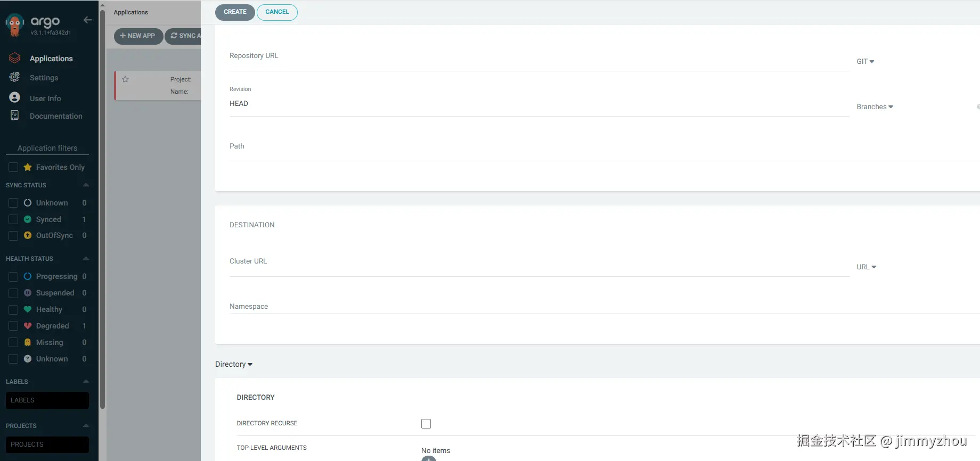Click the Favorites Only star icon

pyautogui.click(x=28, y=167)
